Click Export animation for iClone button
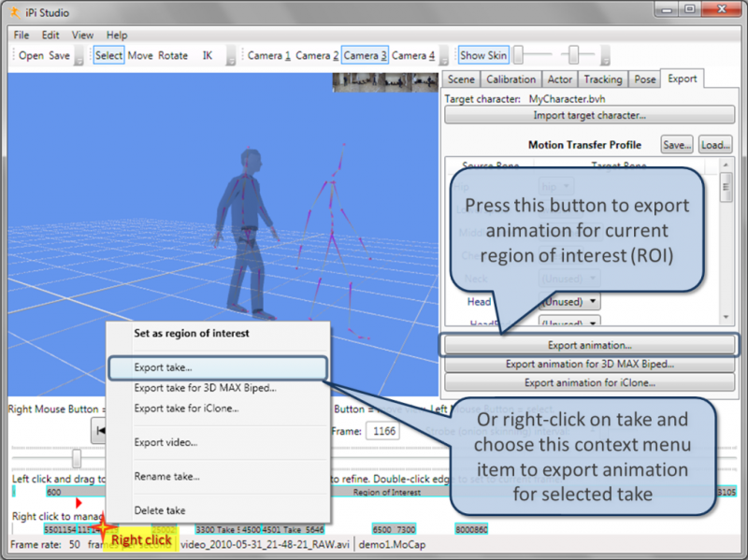The height and width of the screenshot is (560, 748). click(589, 383)
